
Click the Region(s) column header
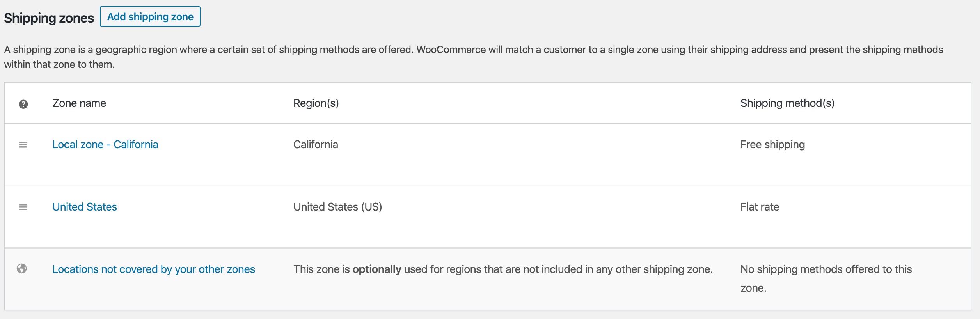(316, 103)
